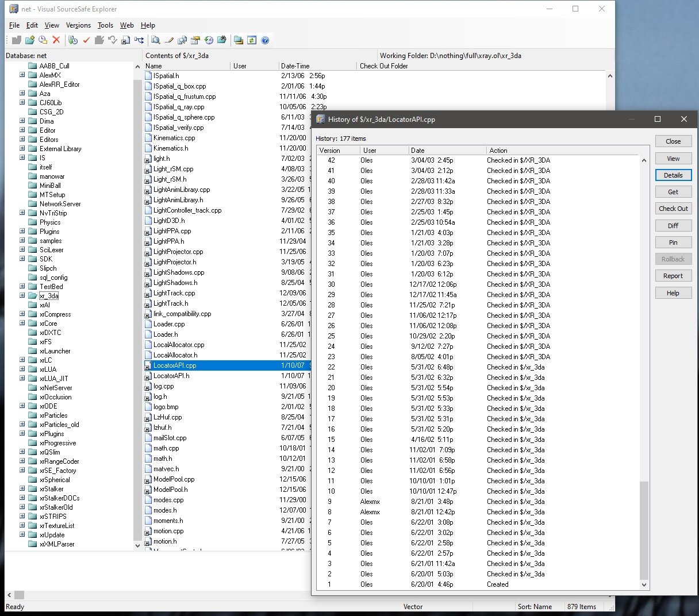Viewport: 699px width, 616px height.
Task: Open the File menu
Action: pos(14,25)
